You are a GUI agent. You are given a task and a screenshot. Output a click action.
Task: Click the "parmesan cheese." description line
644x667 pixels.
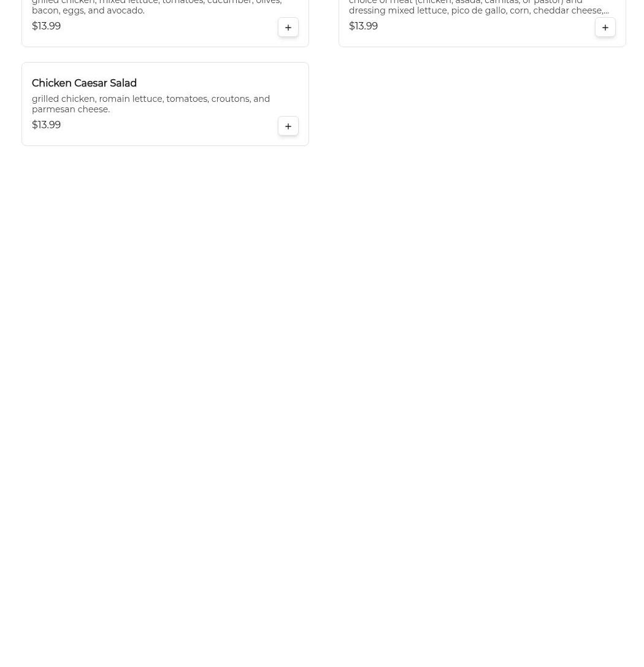coord(71,109)
